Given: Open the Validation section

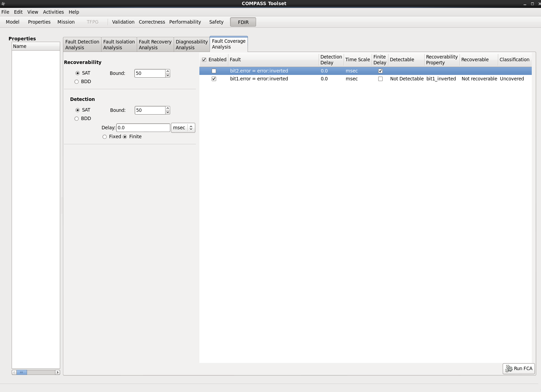Looking at the screenshot, I should pyautogui.click(x=123, y=22).
